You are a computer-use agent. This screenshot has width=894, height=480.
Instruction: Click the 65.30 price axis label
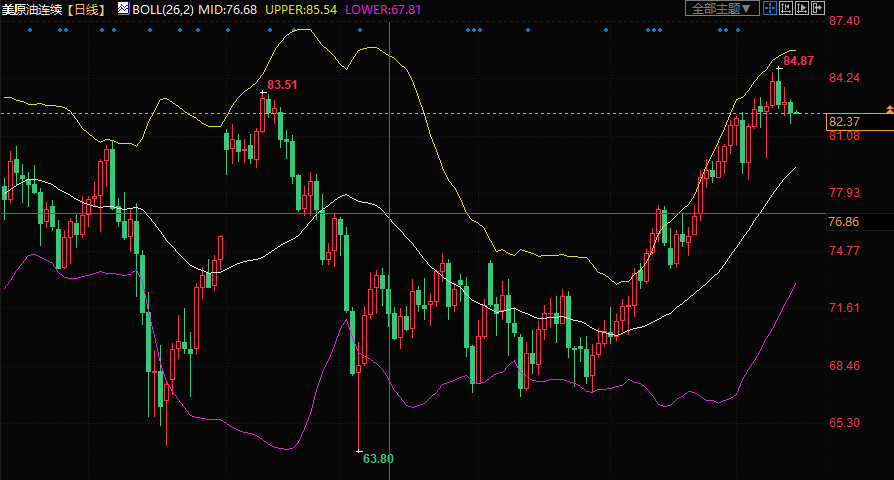[x=845, y=424]
